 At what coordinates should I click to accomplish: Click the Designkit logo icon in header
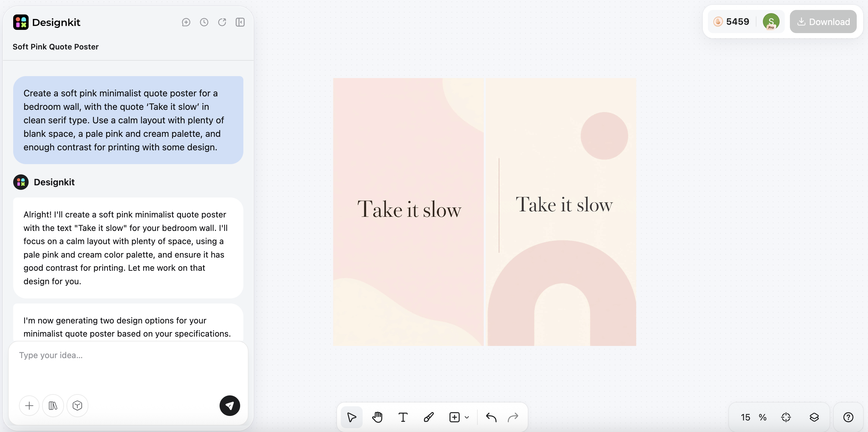pyautogui.click(x=21, y=22)
